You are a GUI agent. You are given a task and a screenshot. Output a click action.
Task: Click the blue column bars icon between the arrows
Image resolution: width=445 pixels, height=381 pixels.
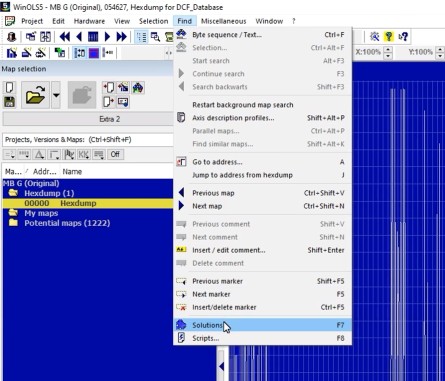[x=93, y=36]
